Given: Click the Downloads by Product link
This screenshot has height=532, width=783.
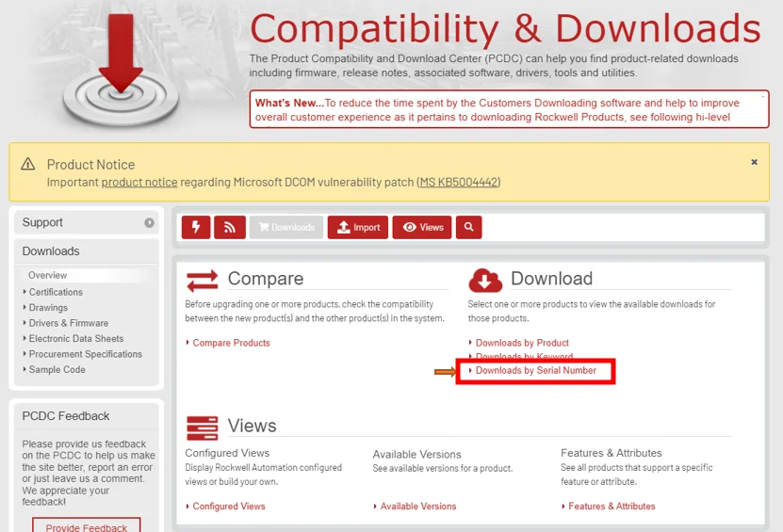Looking at the screenshot, I should 522,343.
